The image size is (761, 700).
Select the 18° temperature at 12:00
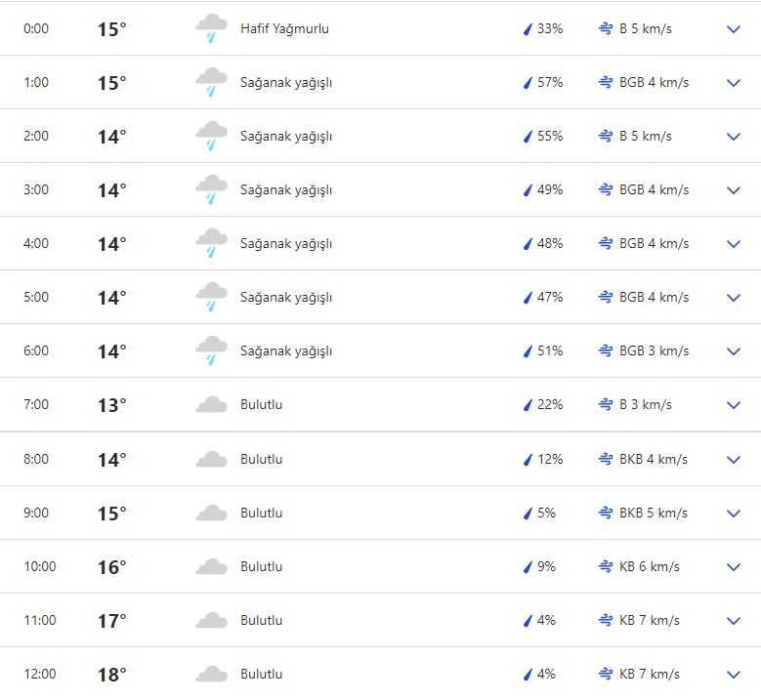click(x=111, y=675)
